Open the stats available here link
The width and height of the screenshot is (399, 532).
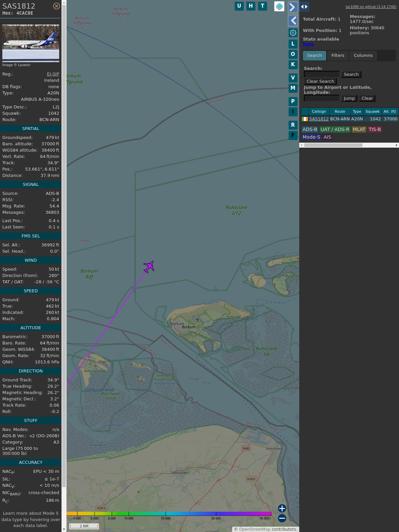308,44
